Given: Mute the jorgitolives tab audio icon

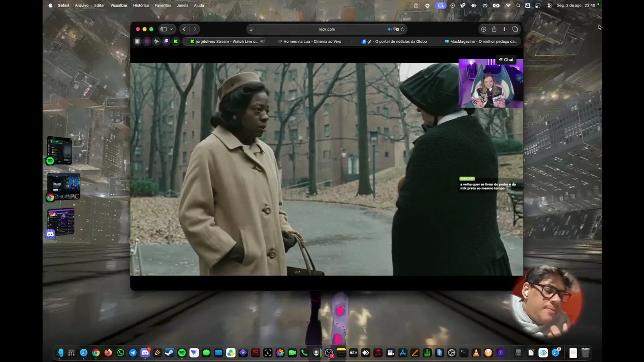Looking at the screenshot, I should pos(262,42).
